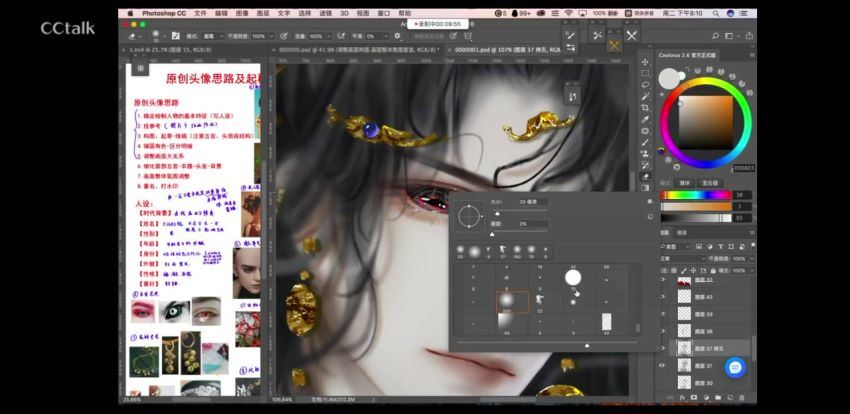
Task: Open smoothing 0% dropdown arrow
Action: [385, 36]
